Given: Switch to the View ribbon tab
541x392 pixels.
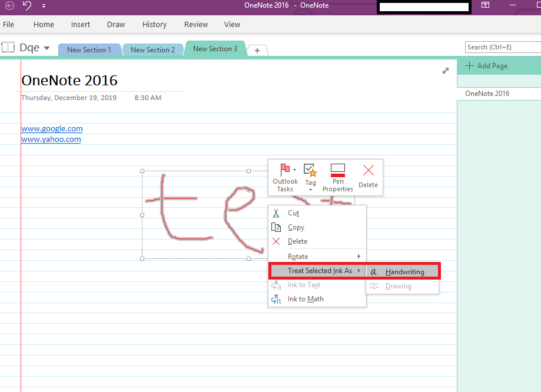Looking at the screenshot, I should 232,25.
